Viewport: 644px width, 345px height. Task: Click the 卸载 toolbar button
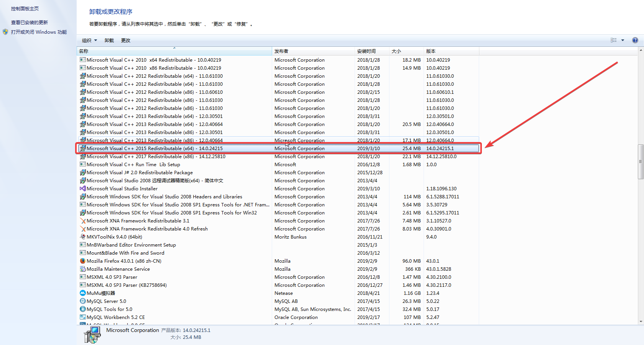(109, 40)
